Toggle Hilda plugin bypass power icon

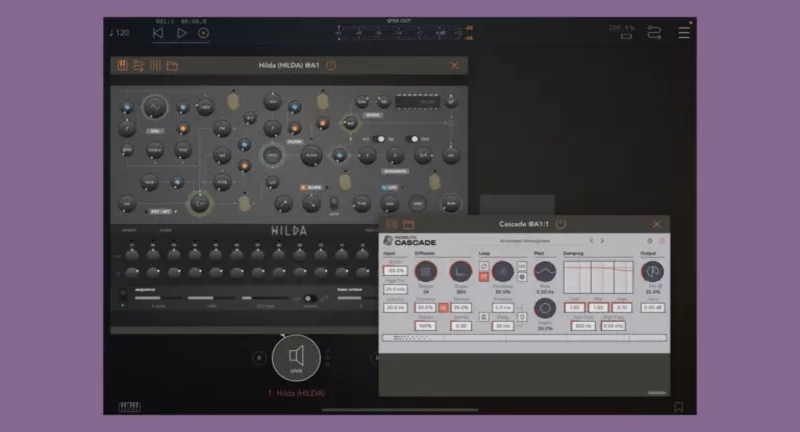point(331,65)
